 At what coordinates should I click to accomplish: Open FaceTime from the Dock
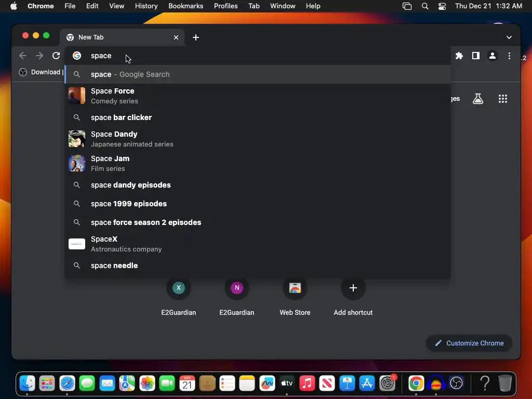click(x=167, y=383)
